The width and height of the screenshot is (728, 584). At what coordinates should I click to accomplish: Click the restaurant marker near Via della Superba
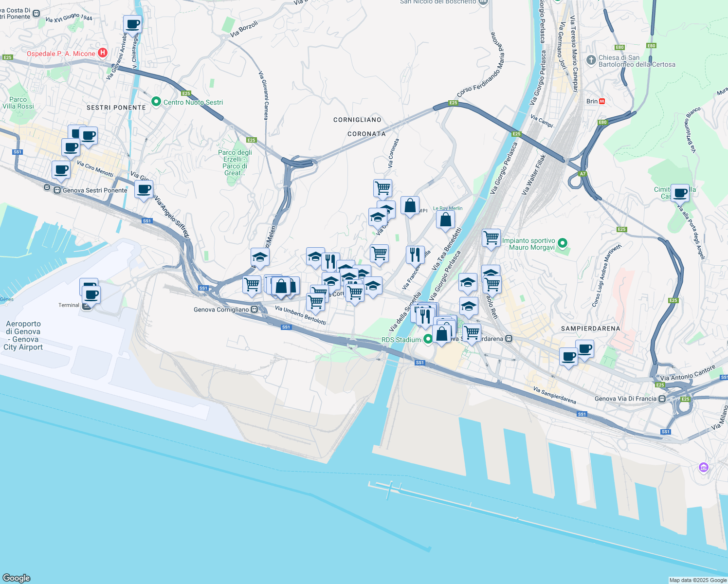pos(426,317)
